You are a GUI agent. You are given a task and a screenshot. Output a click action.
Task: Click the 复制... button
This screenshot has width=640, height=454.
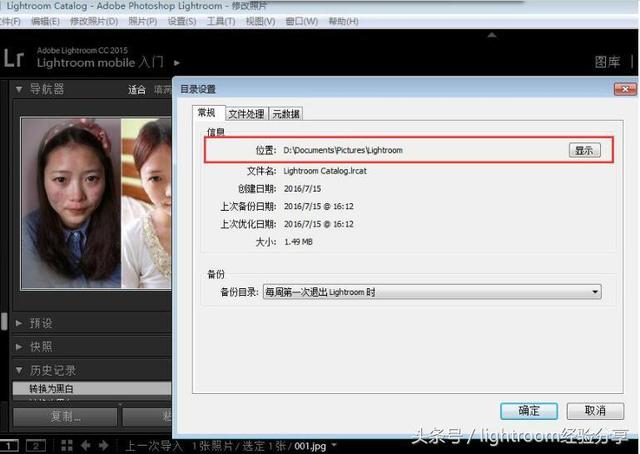click(x=65, y=416)
